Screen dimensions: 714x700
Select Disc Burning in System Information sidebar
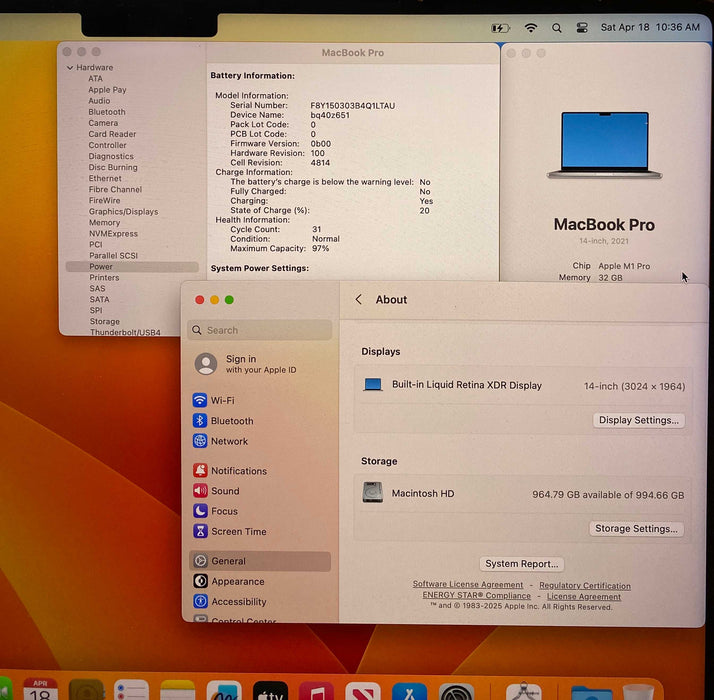[113, 167]
